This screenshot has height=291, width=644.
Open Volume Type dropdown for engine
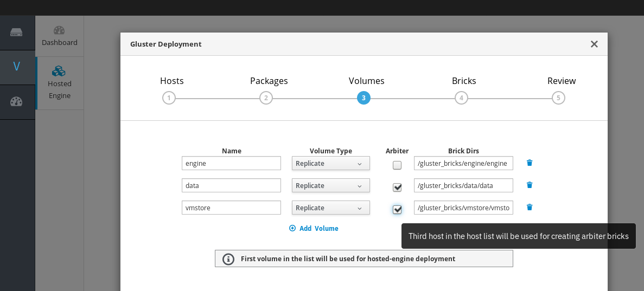[330, 163]
